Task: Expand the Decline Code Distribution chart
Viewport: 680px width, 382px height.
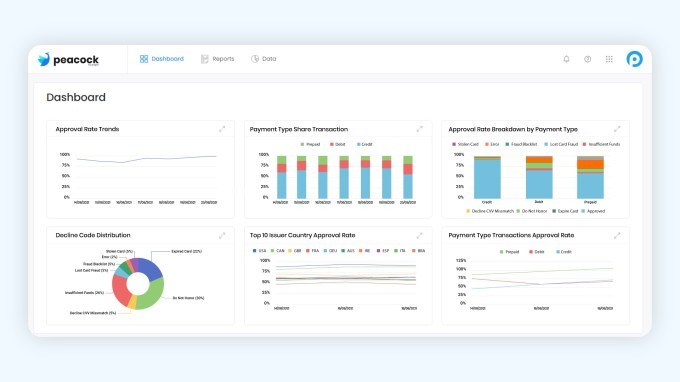Action: coord(222,235)
